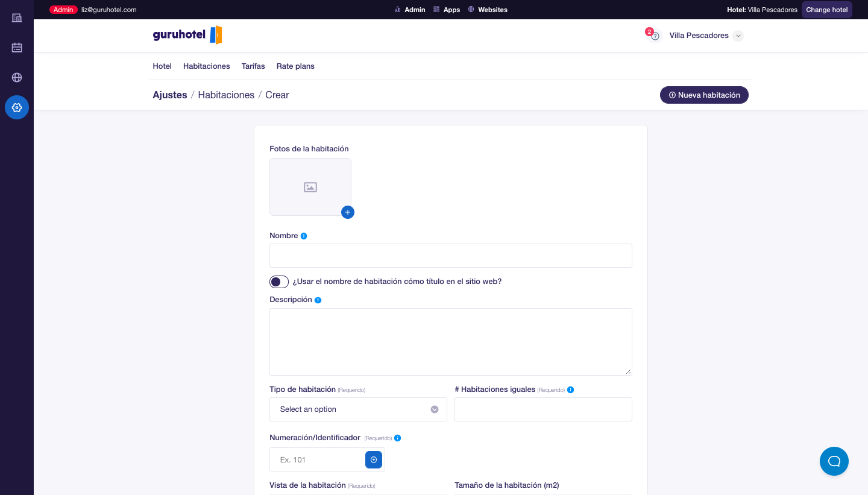Switch to the Habitaciones tab
The image size is (868, 495).
point(207,66)
